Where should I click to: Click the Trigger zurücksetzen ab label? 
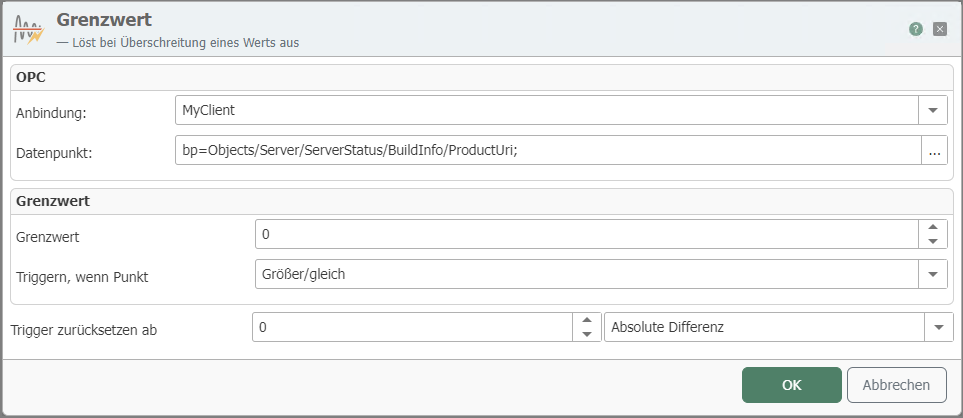tap(84, 330)
